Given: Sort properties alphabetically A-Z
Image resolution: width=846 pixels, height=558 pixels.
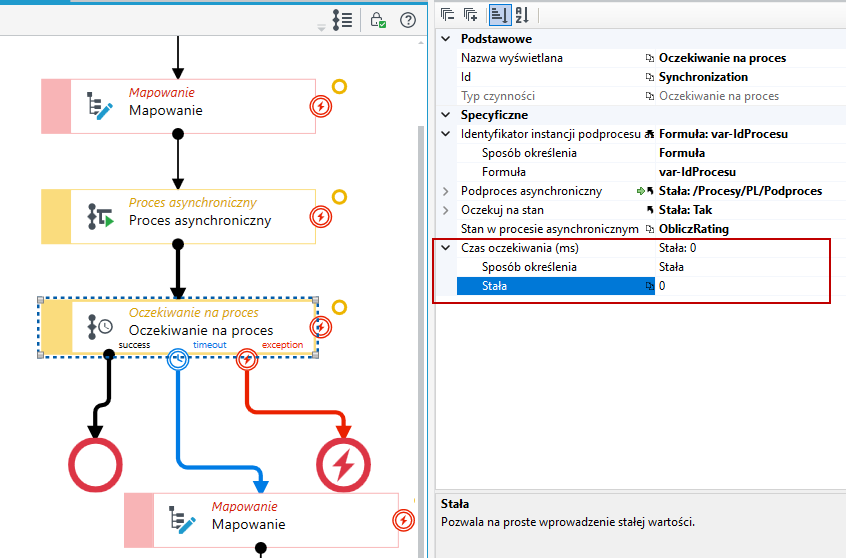Looking at the screenshot, I should pyautogui.click(x=522, y=15).
